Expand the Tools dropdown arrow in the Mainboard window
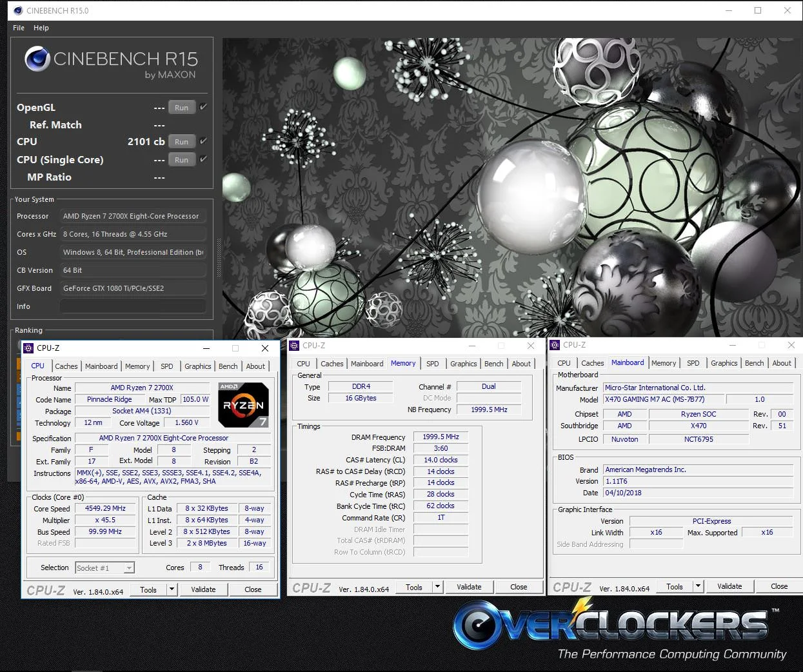 (698, 586)
